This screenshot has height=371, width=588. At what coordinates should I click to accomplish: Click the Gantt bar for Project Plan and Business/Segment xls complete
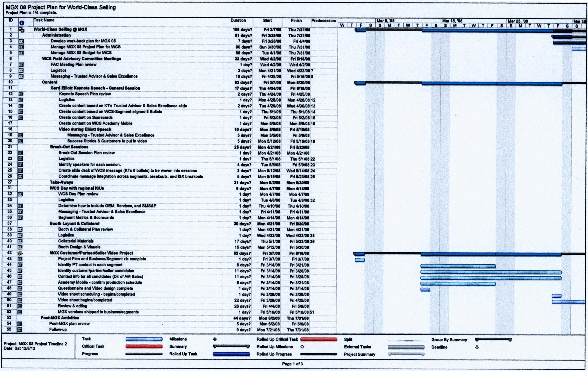click(360, 260)
